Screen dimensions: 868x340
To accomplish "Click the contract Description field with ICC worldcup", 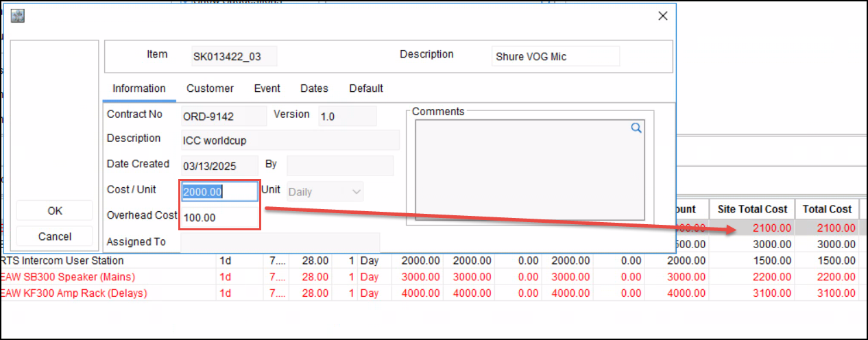I will pyautogui.click(x=289, y=141).
